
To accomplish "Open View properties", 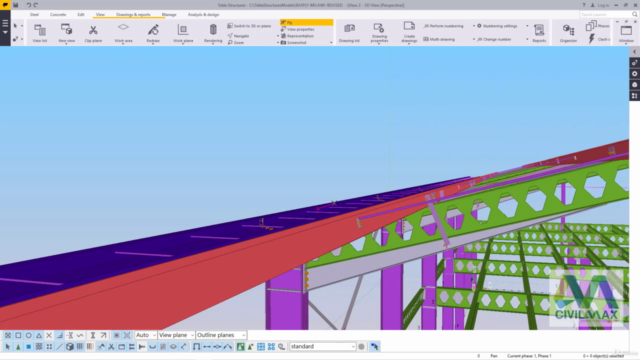I will [298, 29].
